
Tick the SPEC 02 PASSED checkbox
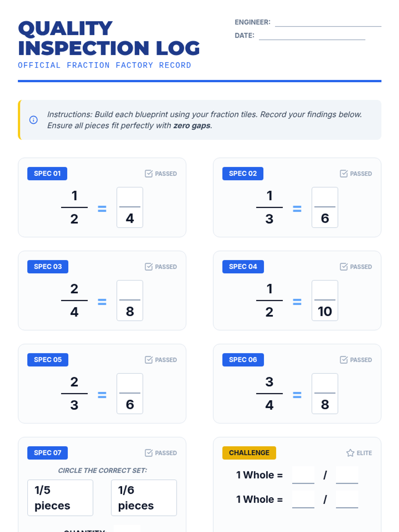click(x=344, y=174)
